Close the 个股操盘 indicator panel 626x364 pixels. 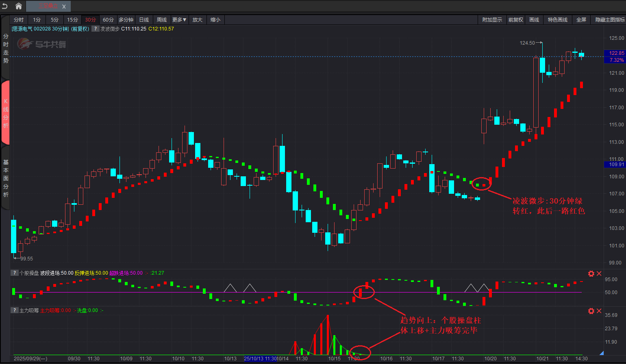(599, 273)
